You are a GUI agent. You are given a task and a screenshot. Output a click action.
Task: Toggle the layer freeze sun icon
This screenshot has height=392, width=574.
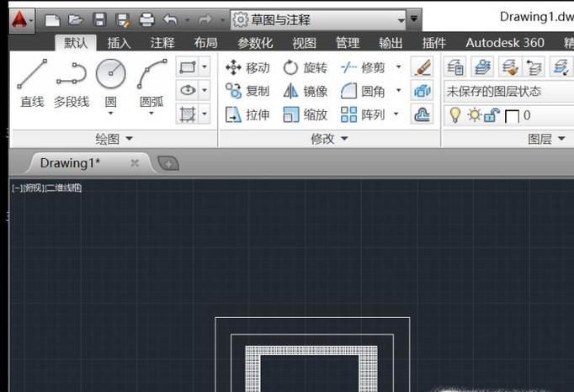coord(474,115)
